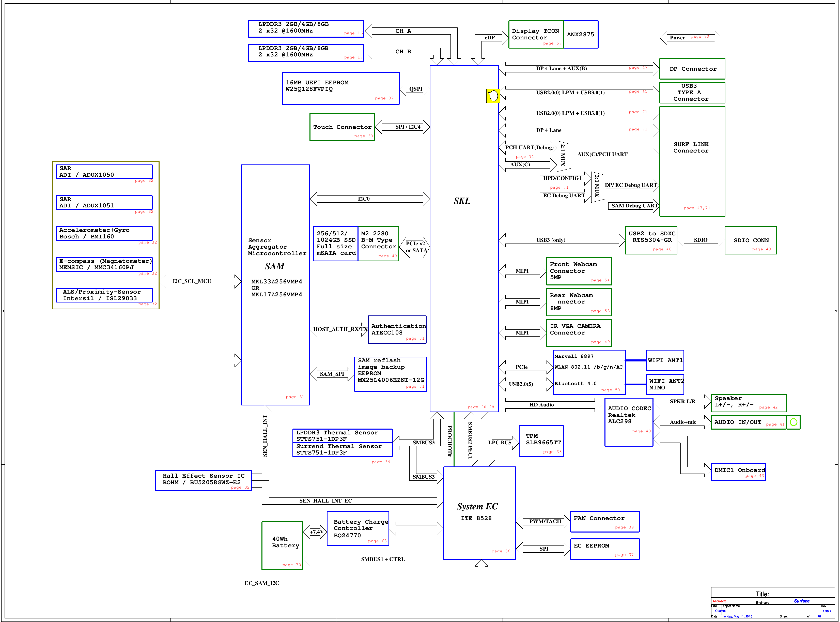Click the LPDDR3 Thermal Sensor STTS751 block
Image resolution: width=840 pixels, height=622 pixels.
[343, 436]
